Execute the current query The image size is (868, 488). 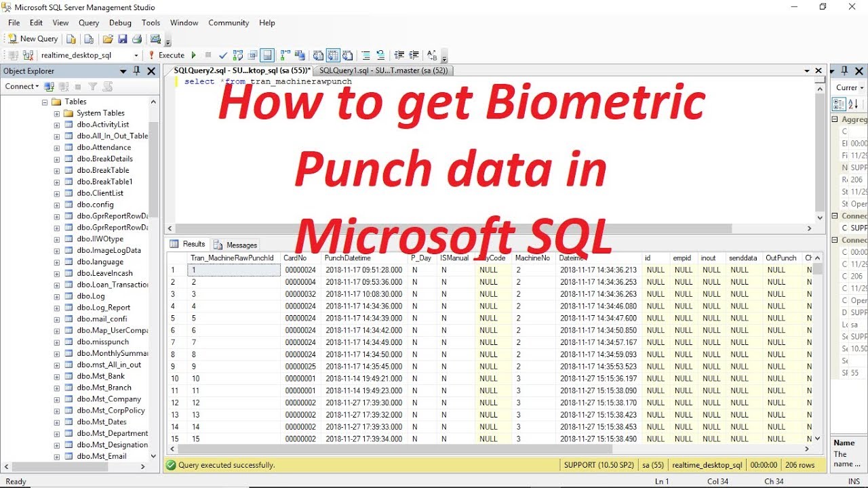pyautogui.click(x=167, y=56)
